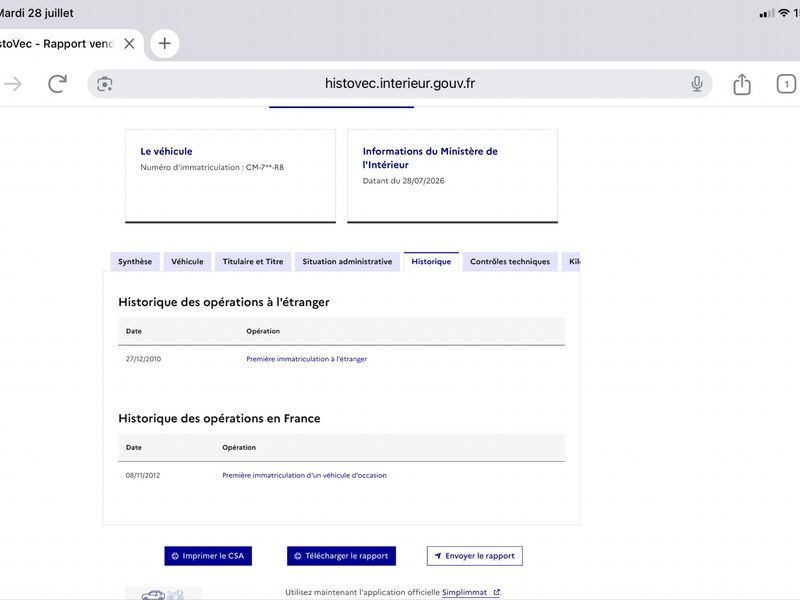Click the Wi-Fi status icon
The image size is (800, 600).
784,13
